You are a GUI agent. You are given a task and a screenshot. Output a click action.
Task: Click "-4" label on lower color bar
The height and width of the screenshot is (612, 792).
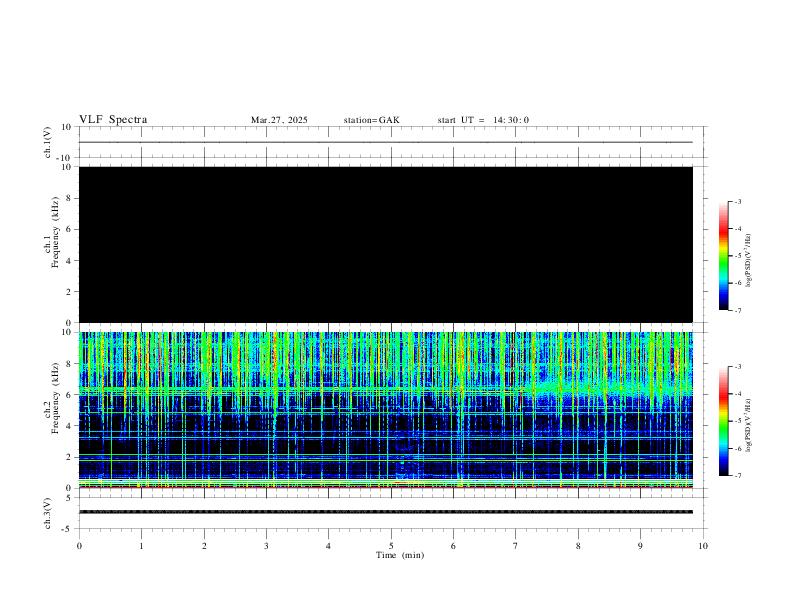(x=737, y=394)
